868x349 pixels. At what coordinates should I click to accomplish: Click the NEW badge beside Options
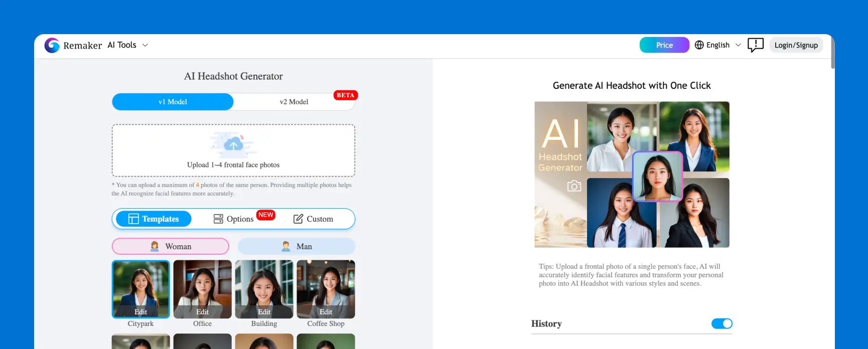[x=266, y=215]
